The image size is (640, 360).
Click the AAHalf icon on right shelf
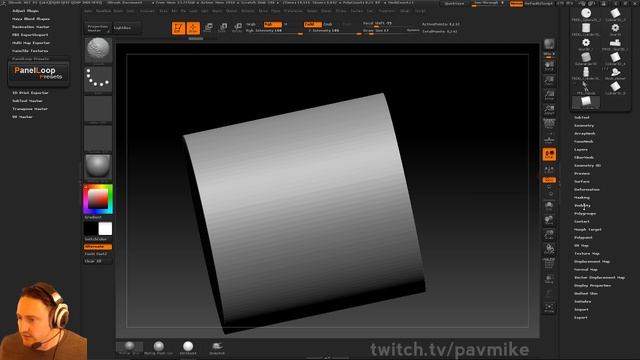tap(549, 109)
